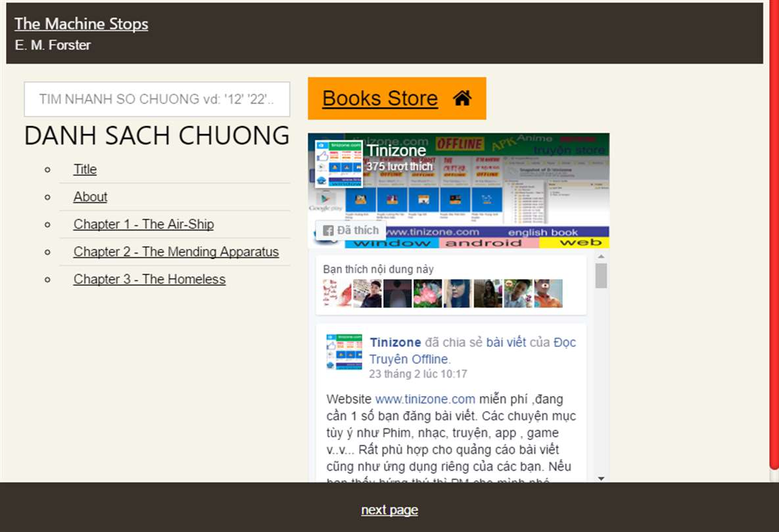Open The Machine Stops title link
779x532 pixels.
(x=81, y=24)
